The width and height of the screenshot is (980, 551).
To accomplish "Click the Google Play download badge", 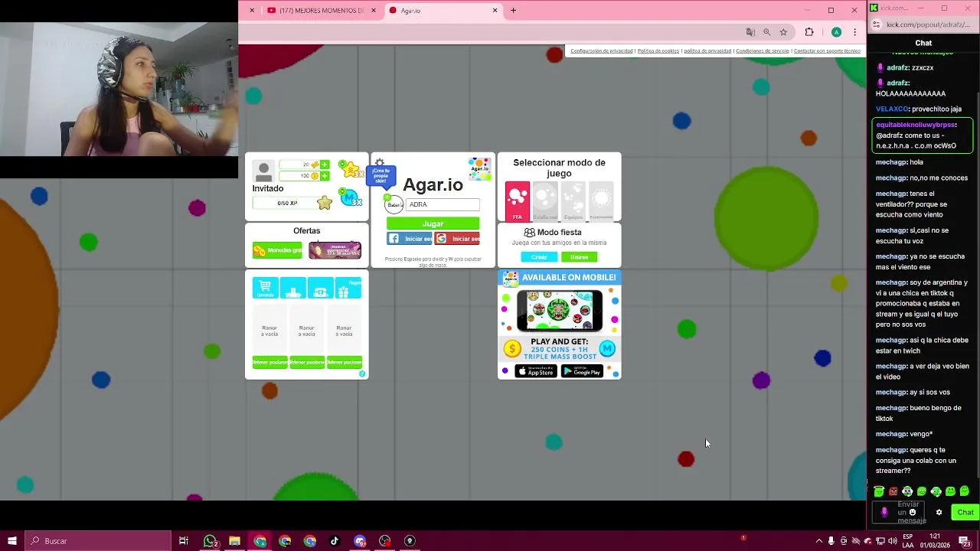I will coord(582,371).
